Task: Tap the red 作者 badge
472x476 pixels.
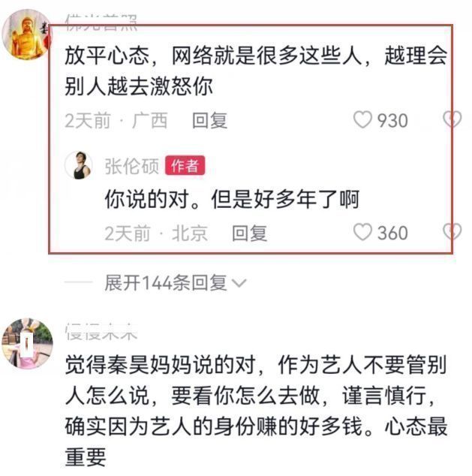Action: [185, 165]
